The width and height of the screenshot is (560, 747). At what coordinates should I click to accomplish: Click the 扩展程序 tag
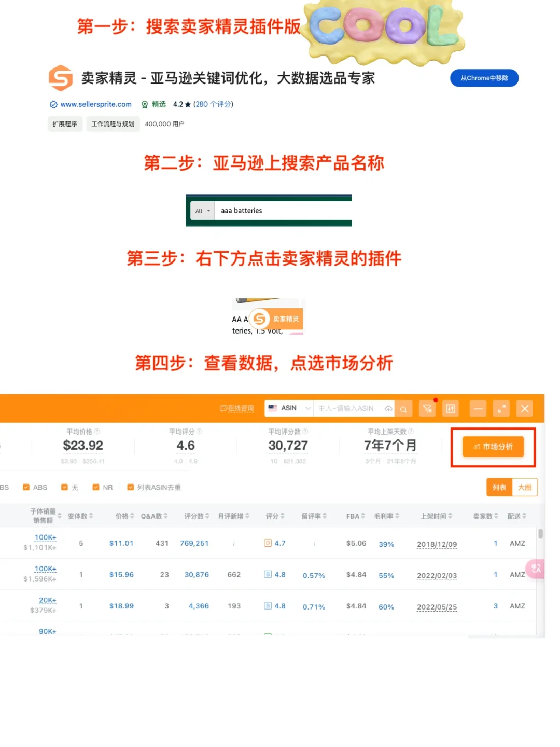click(65, 124)
